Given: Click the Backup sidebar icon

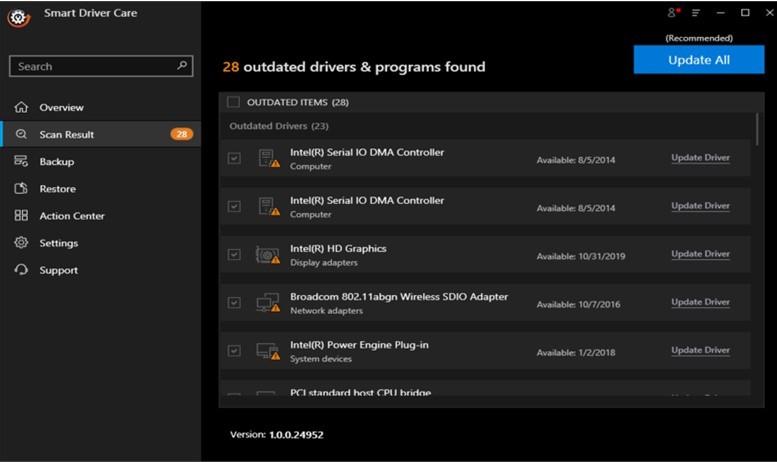Looking at the screenshot, I should [x=21, y=161].
